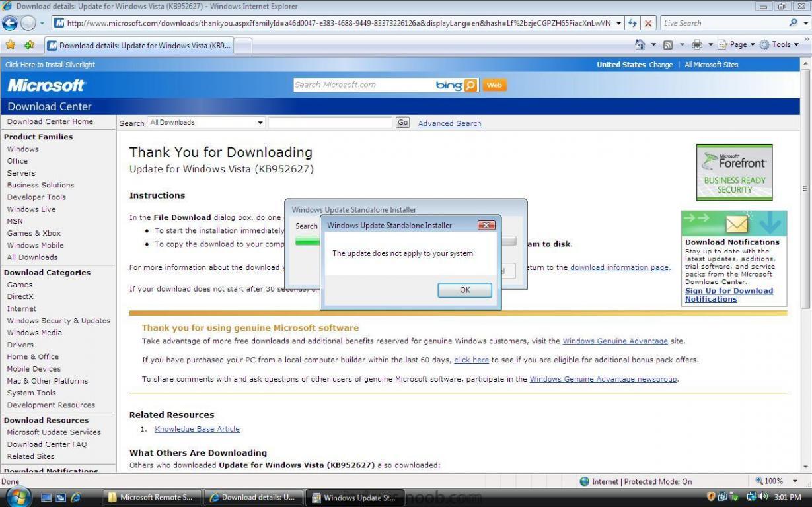Click Show Desktop quick launch icon
Image resolution: width=812 pixels, height=507 pixels.
click(47, 497)
